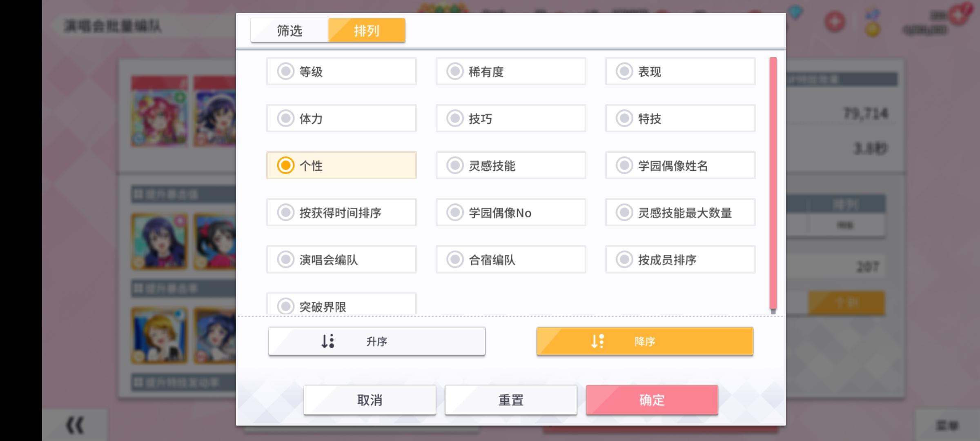
Task: Tap the red-haired idol card thumbnail
Action: (x=159, y=111)
